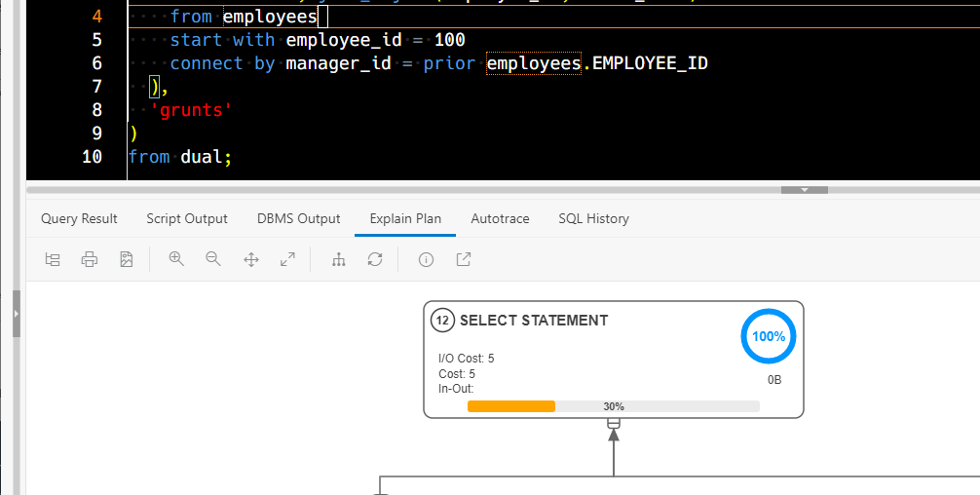Zoom in on the plan diagram

[x=176, y=259]
